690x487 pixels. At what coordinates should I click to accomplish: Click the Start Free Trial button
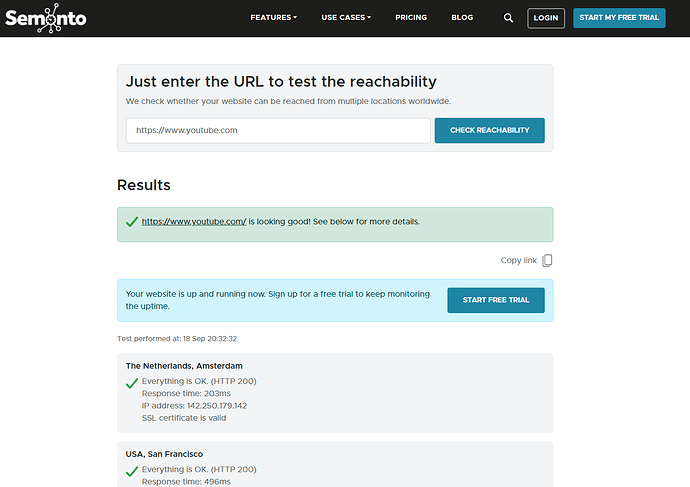(x=496, y=300)
